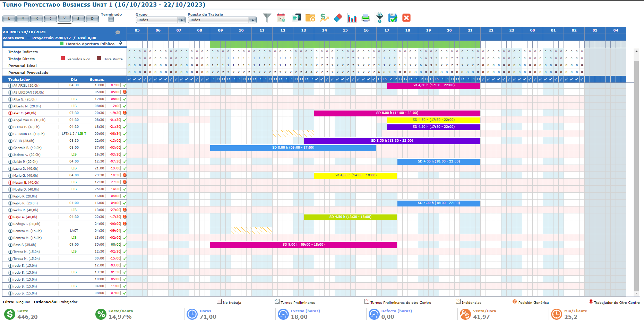Save the projected shift with diskette icon
The height and width of the screenshot is (326, 644).
[393, 18]
